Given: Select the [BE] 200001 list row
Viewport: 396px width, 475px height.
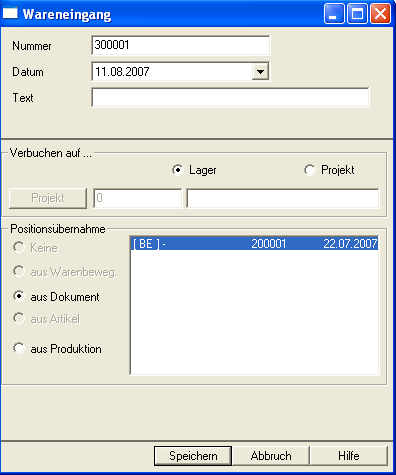Looking at the screenshot, I should click(254, 244).
